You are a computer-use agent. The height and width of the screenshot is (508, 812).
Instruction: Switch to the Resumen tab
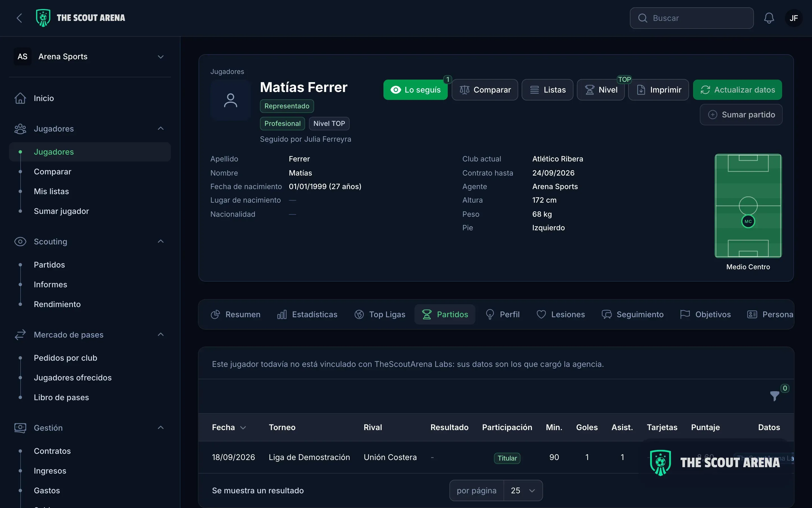point(235,314)
